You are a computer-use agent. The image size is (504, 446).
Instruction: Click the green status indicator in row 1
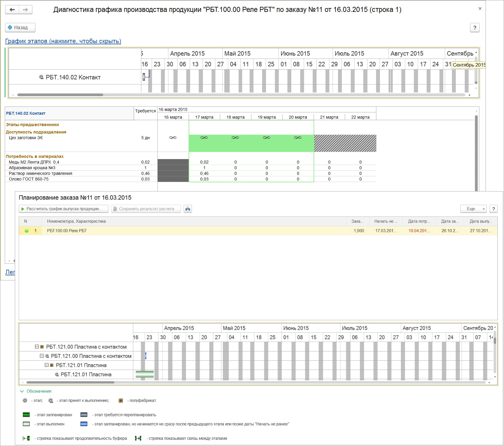click(x=26, y=231)
